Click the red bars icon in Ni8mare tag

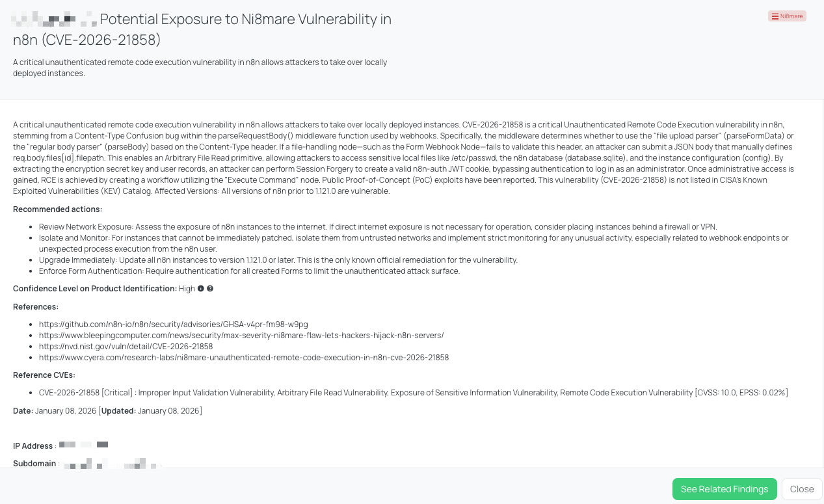[x=775, y=16]
